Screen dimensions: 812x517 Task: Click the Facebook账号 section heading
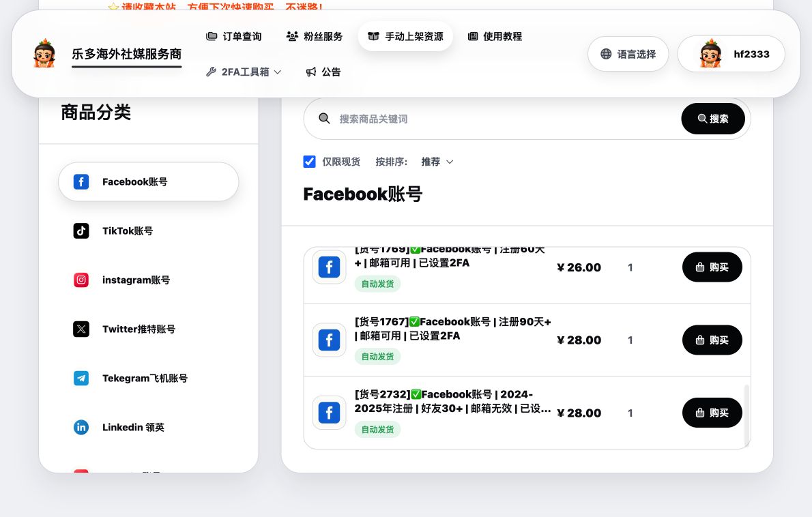(362, 194)
